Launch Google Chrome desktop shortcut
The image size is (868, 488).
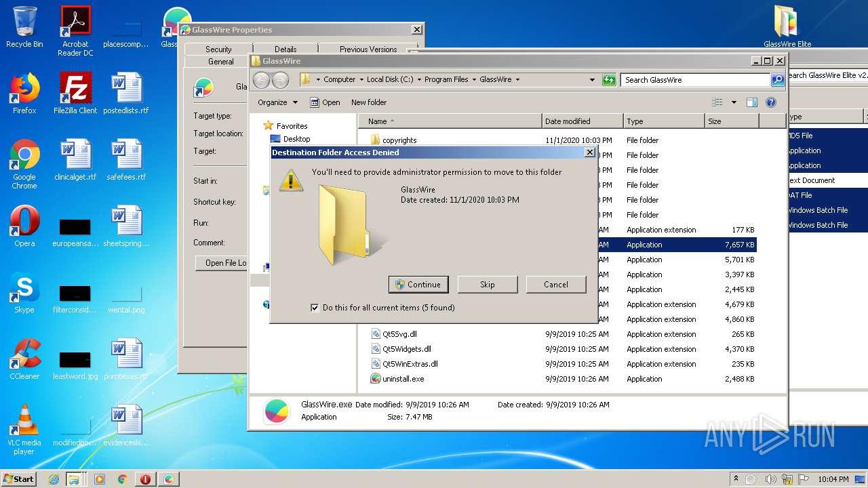24,164
